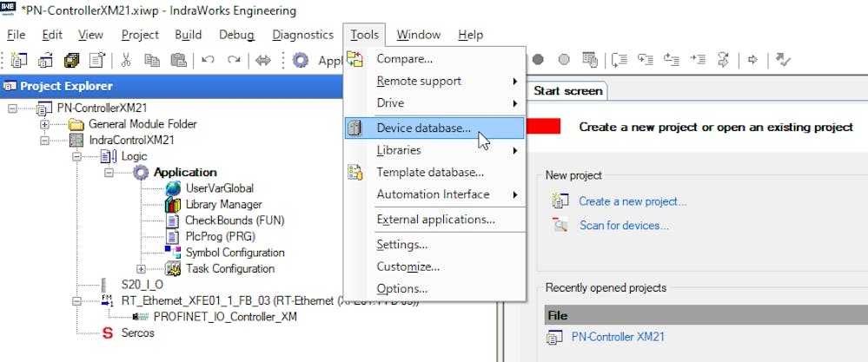Collapse the RT_Ethernet_XFE01_1_FB_03 node
Viewport: 868px width, 362px height.
pyautogui.click(x=77, y=301)
